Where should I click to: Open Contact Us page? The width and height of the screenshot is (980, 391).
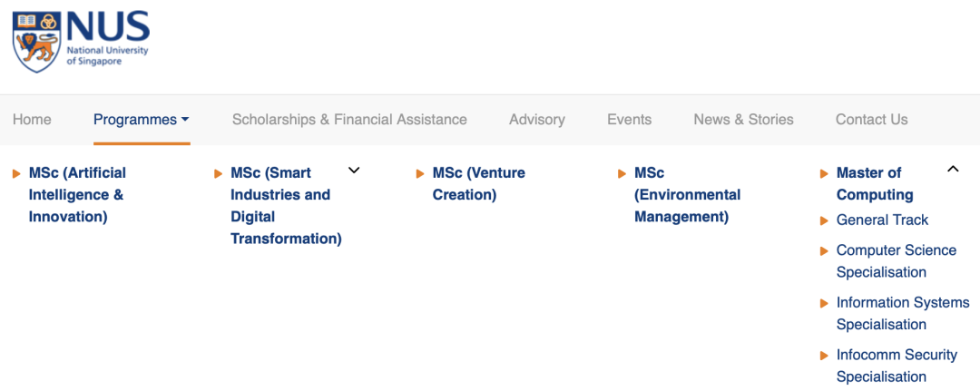pyautogui.click(x=871, y=120)
